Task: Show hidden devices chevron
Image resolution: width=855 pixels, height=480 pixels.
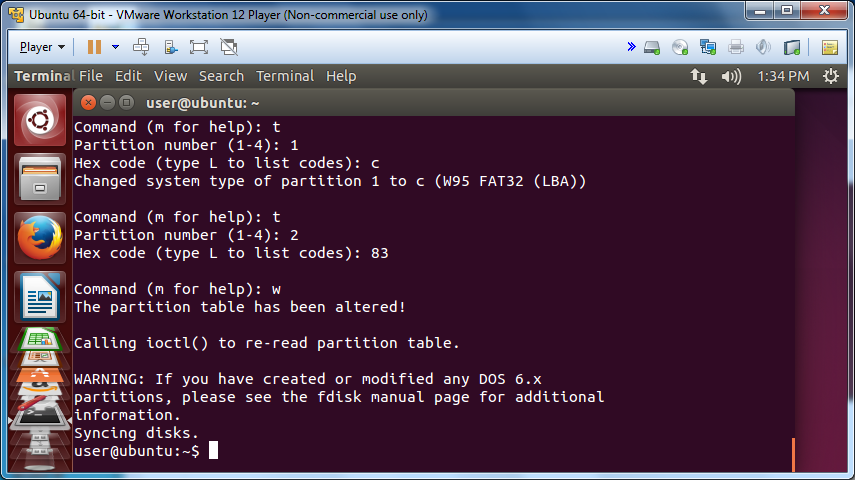Action: click(631, 47)
